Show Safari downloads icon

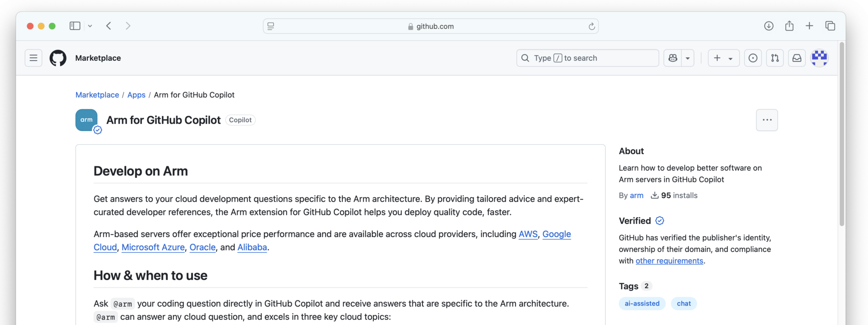768,26
